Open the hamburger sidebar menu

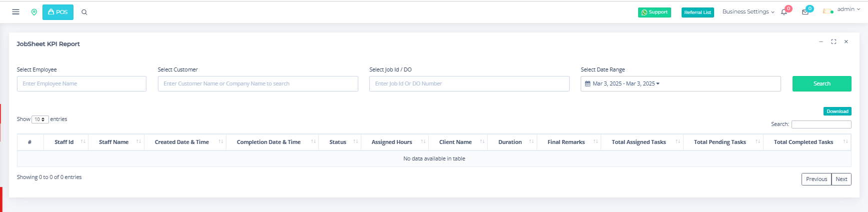click(15, 12)
